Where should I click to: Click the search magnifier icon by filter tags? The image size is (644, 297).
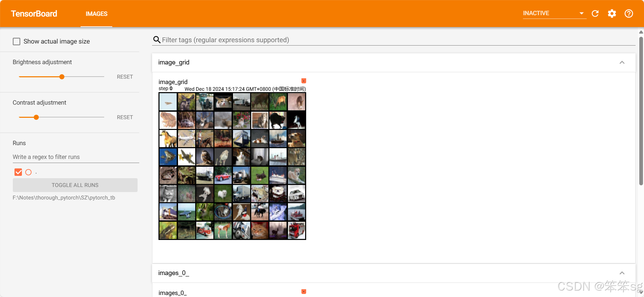point(157,40)
